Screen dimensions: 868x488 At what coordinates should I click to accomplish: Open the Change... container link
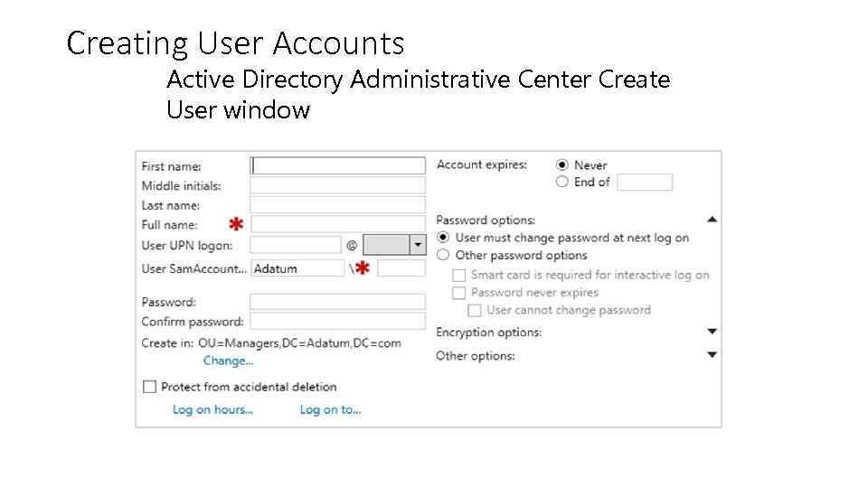click(x=228, y=361)
